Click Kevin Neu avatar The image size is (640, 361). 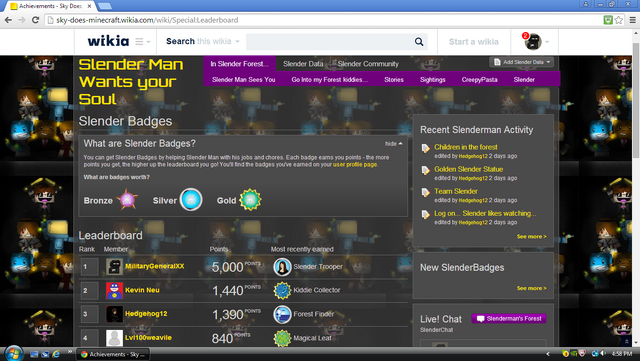tap(114, 290)
